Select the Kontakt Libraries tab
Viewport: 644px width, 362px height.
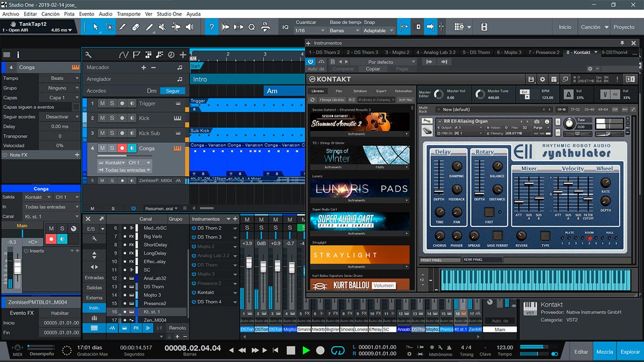pyautogui.click(x=318, y=91)
